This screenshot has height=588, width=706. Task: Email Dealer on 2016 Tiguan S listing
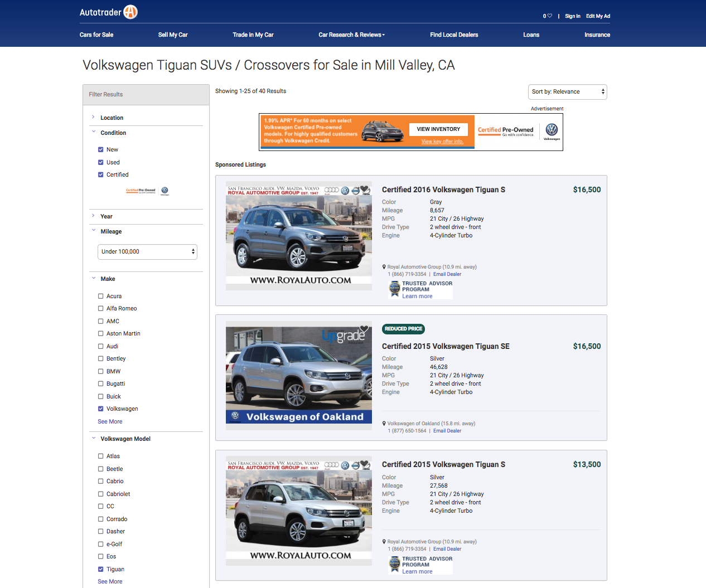point(447,274)
